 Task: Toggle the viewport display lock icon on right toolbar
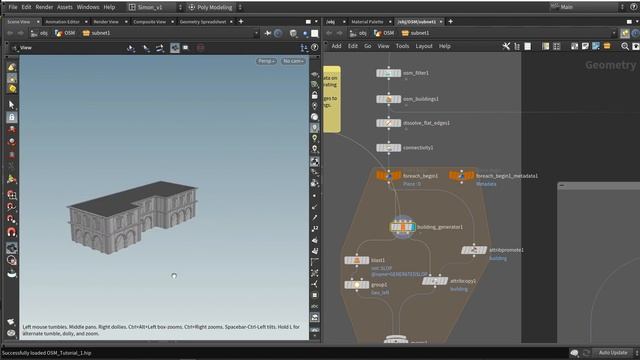pyautogui.click(x=314, y=95)
